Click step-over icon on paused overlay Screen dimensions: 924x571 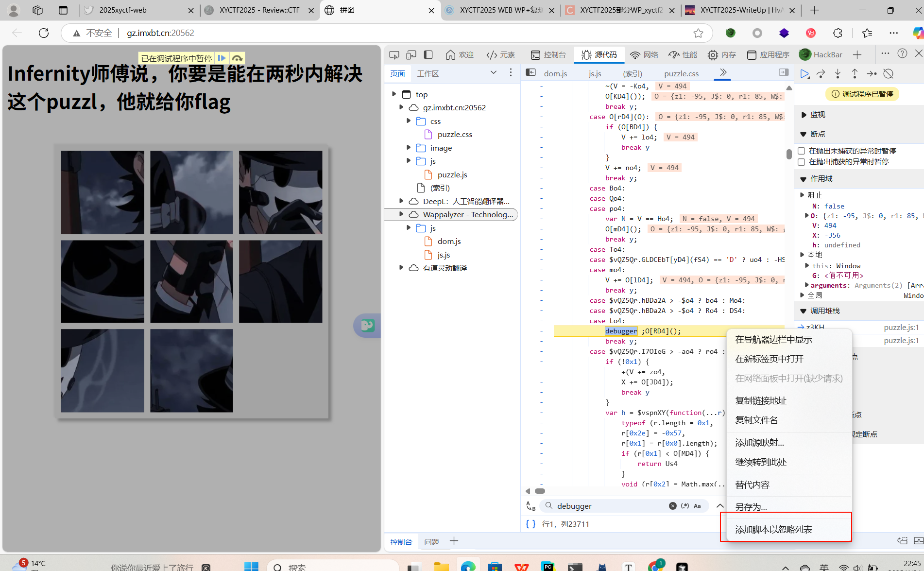pyautogui.click(x=237, y=58)
